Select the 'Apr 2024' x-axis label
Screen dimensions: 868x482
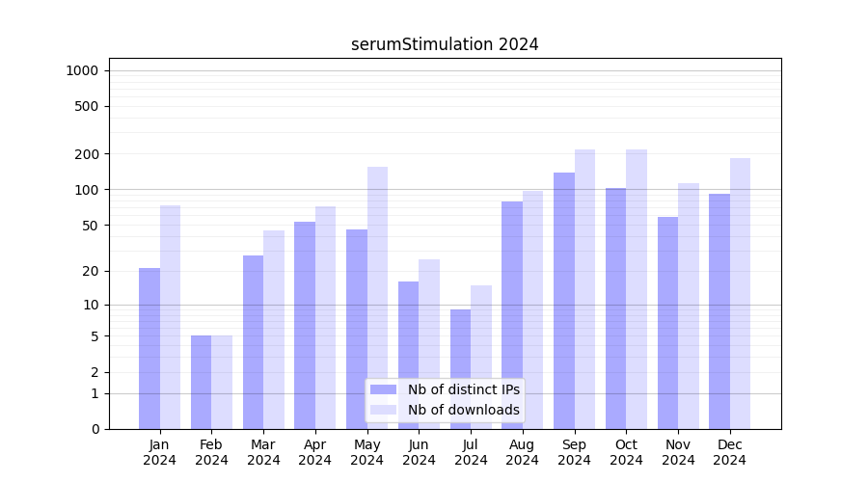click(315, 452)
